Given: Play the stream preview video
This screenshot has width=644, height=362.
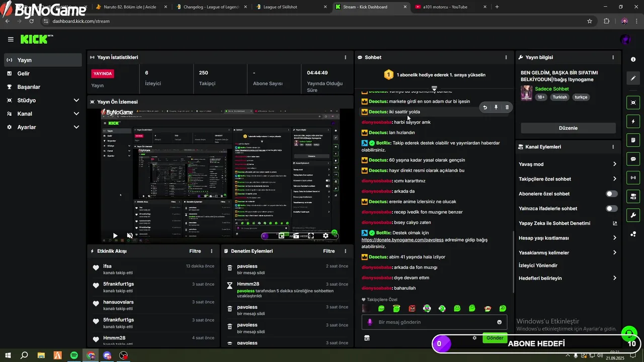Looking at the screenshot, I should point(115,235).
